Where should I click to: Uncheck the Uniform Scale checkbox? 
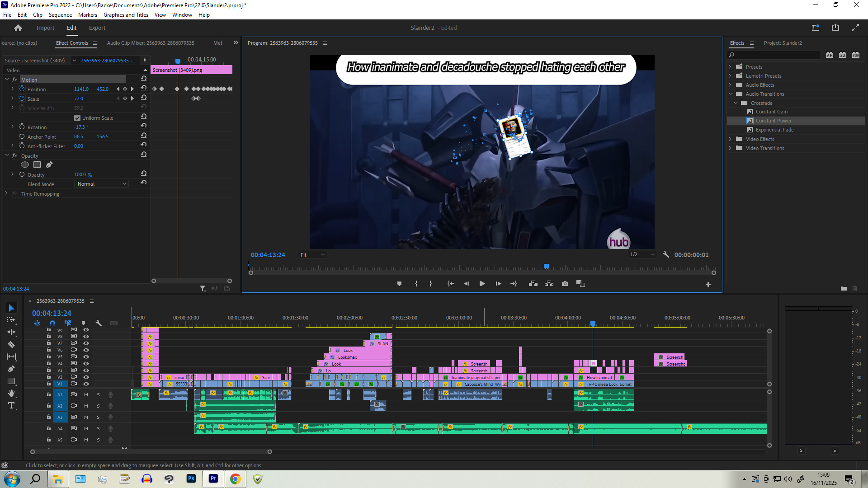(x=77, y=117)
